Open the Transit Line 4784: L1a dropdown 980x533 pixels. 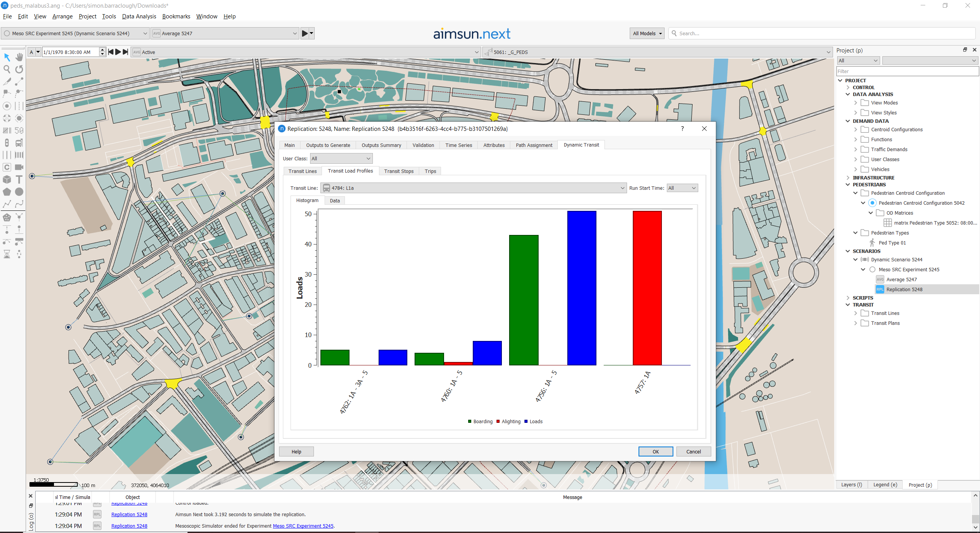click(474, 188)
